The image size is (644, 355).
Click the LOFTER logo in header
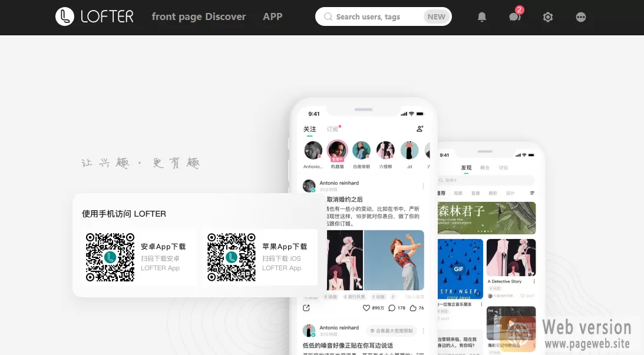(x=94, y=16)
